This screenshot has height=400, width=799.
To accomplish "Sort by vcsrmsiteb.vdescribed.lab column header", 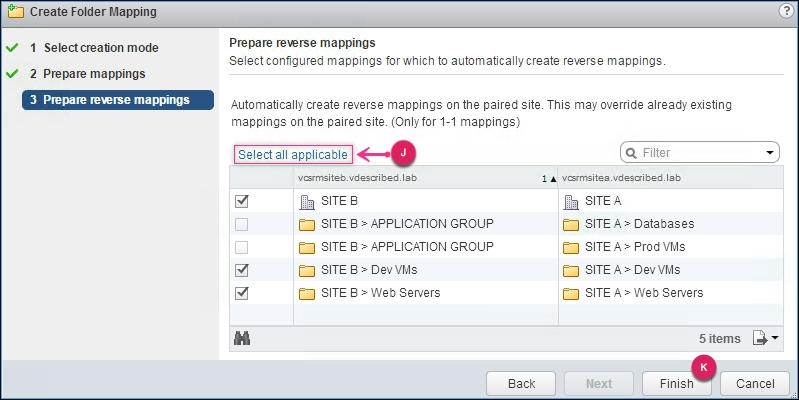I will (425, 178).
